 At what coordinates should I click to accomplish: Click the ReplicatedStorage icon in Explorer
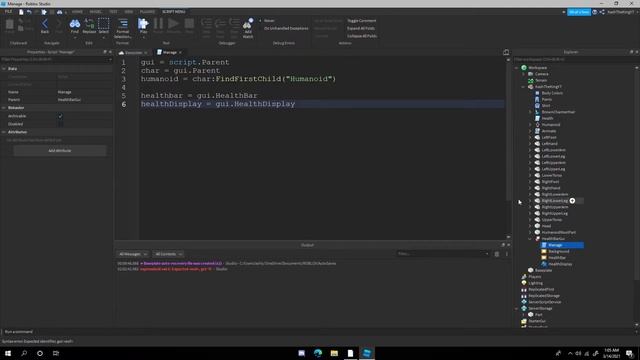point(524,296)
